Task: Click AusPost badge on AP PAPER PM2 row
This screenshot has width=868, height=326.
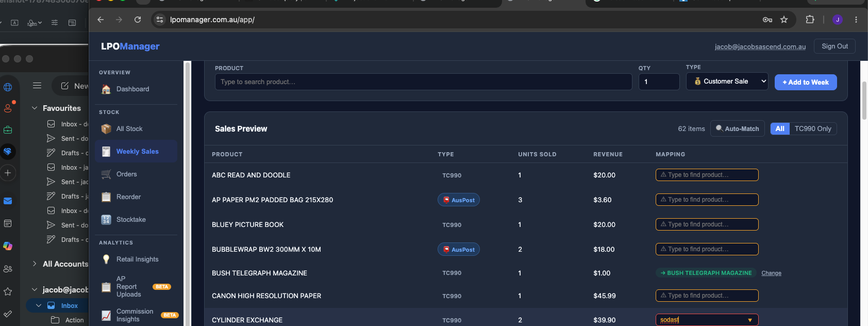Action: point(459,200)
